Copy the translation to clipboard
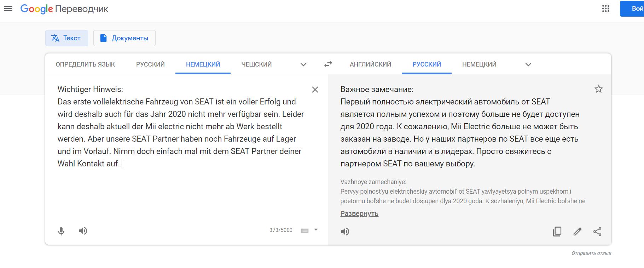 (557, 232)
